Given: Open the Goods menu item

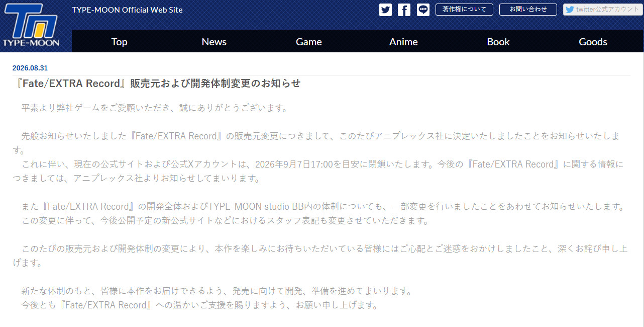Looking at the screenshot, I should [x=593, y=42].
